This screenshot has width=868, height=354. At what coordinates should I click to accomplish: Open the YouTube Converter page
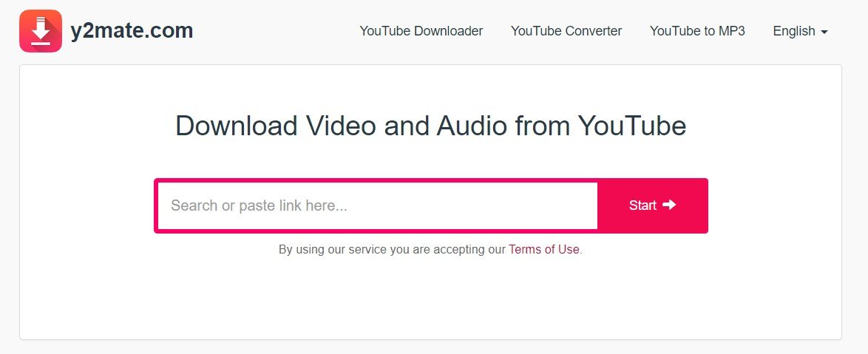pyautogui.click(x=566, y=31)
